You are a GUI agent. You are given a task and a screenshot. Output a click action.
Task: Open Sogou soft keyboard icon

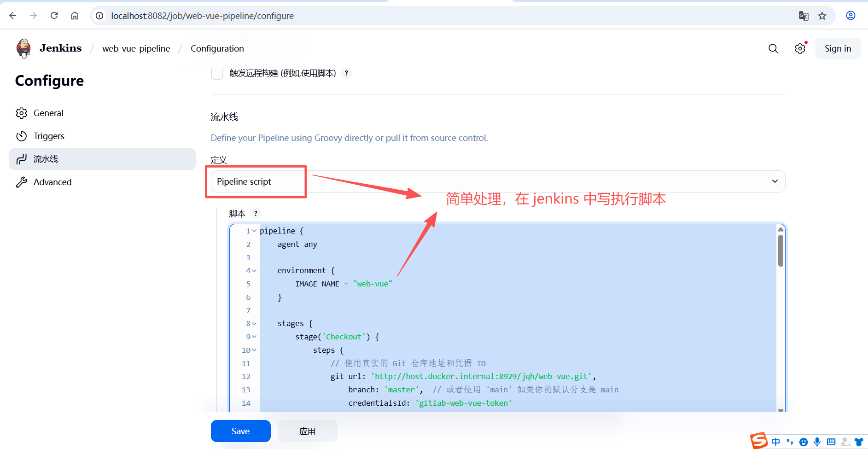pyautogui.click(x=831, y=442)
